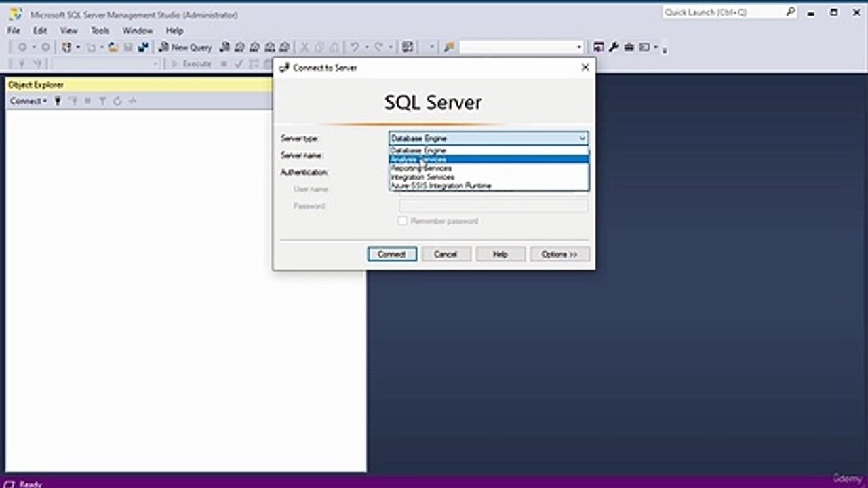Open the File menu
This screenshot has height=488, width=868.
click(x=14, y=30)
